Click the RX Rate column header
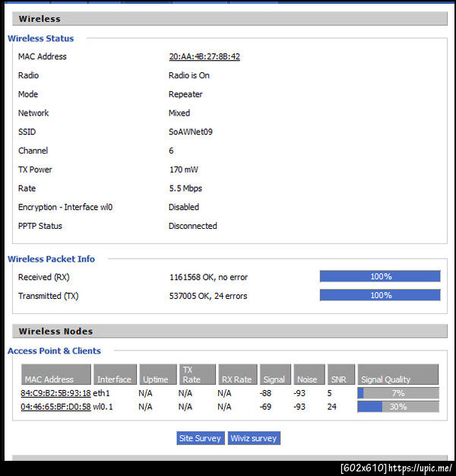This screenshot has height=476, width=456. [x=238, y=375]
